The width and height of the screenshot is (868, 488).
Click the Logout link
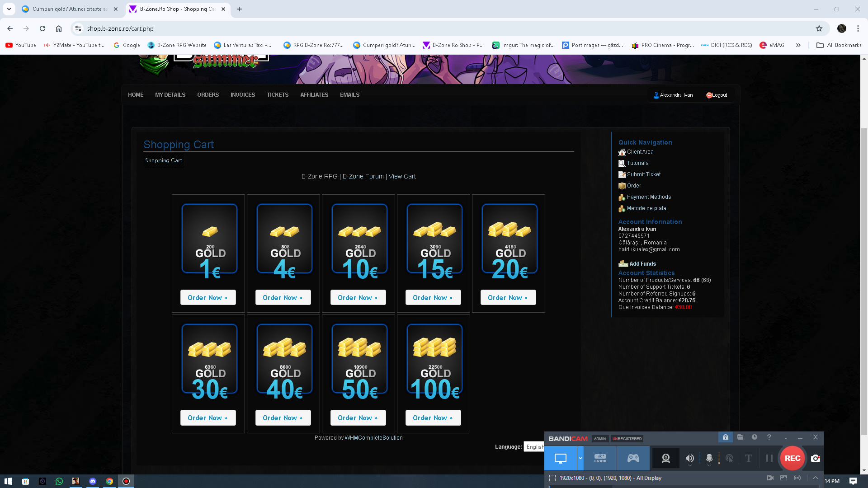[717, 95]
